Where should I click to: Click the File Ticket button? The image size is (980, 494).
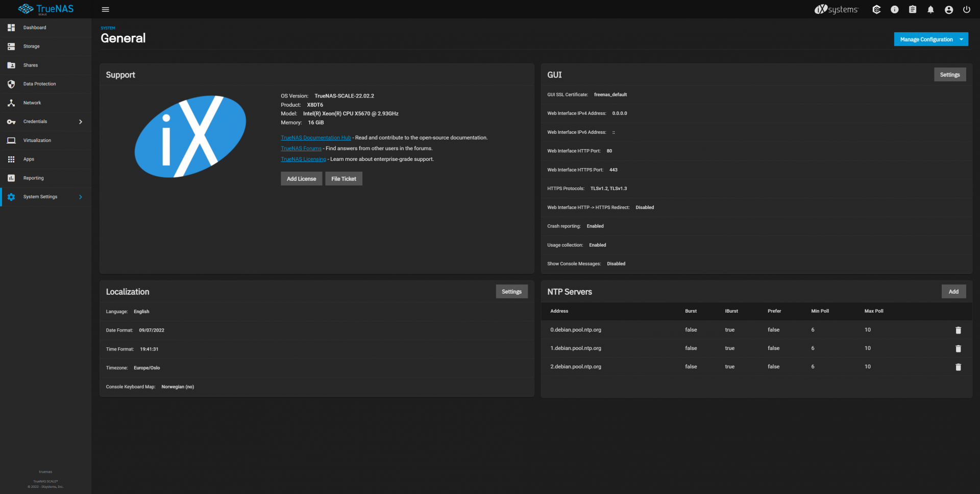344,179
